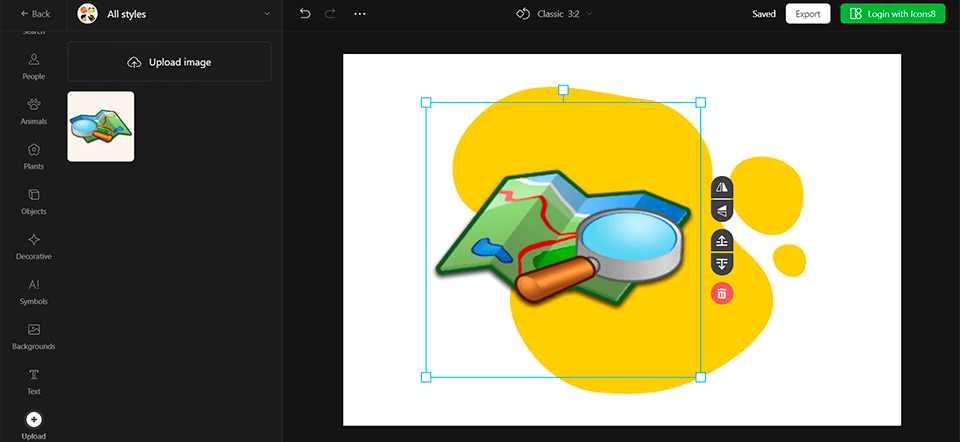The width and height of the screenshot is (960, 442).
Task: Flip the selected image horizontally
Action: [722, 187]
